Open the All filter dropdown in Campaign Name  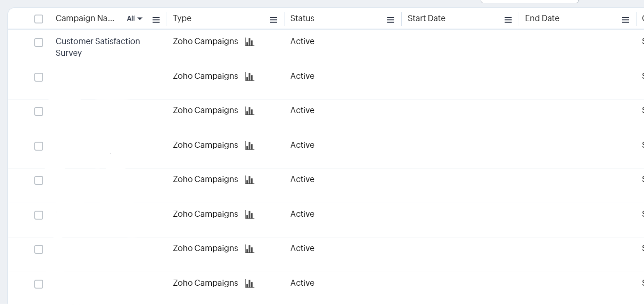coord(135,19)
